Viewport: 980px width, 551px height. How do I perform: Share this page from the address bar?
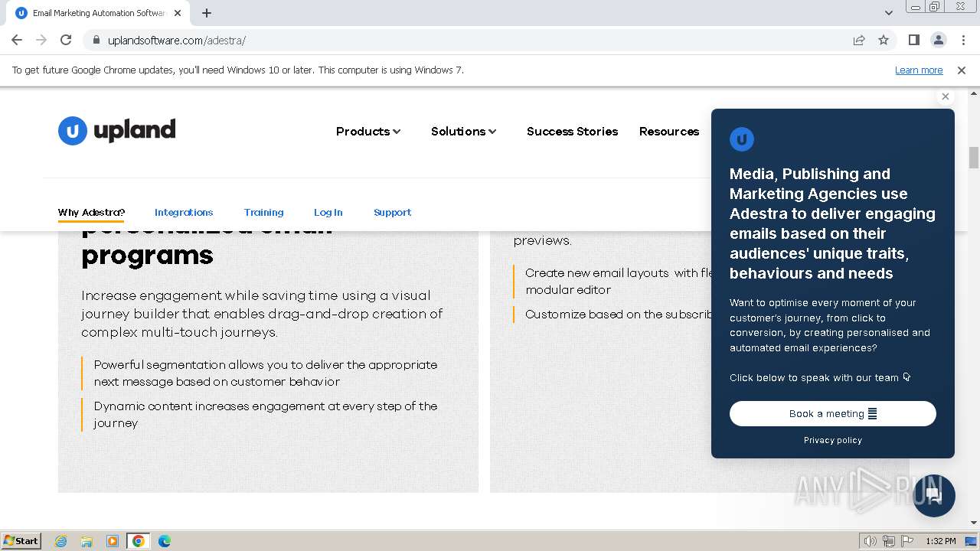click(x=859, y=40)
